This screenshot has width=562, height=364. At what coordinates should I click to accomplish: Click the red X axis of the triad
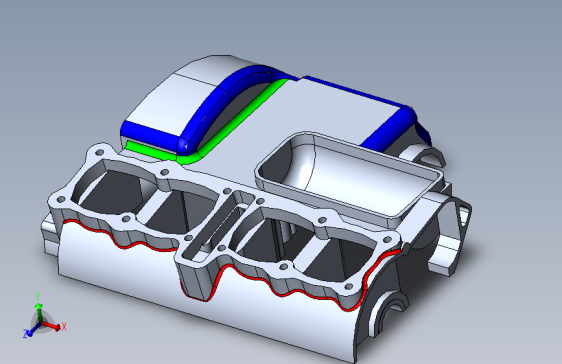click(51, 326)
